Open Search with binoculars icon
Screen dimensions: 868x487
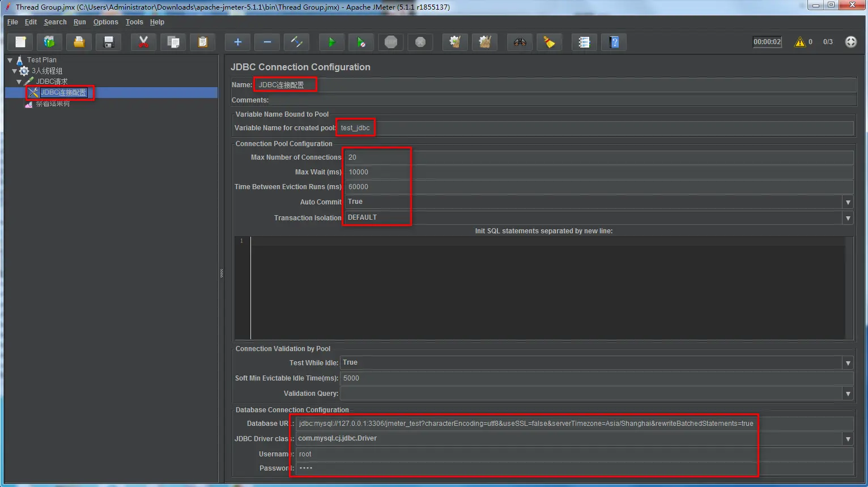(520, 42)
